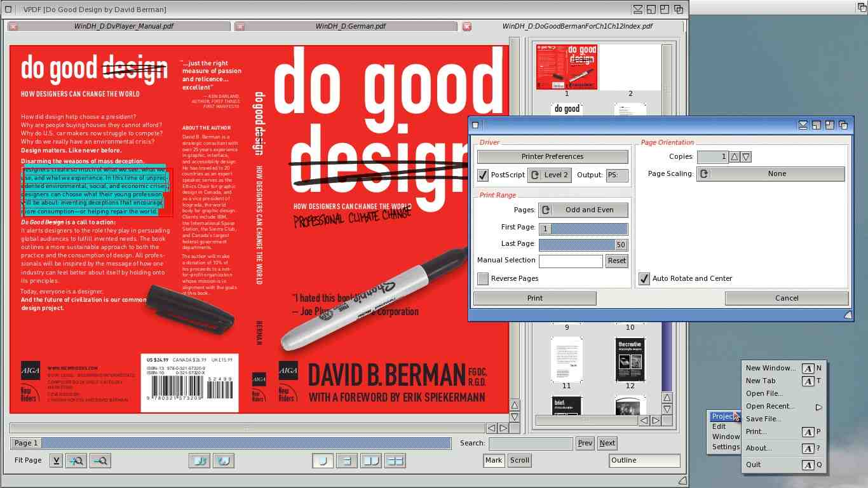Click the zoom in magnifier icon
Viewport: 868px width, 488px height.
[76, 461]
